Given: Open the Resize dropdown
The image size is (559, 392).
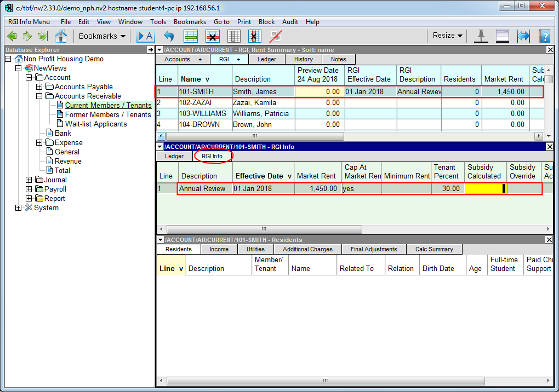Looking at the screenshot, I should tap(447, 36).
